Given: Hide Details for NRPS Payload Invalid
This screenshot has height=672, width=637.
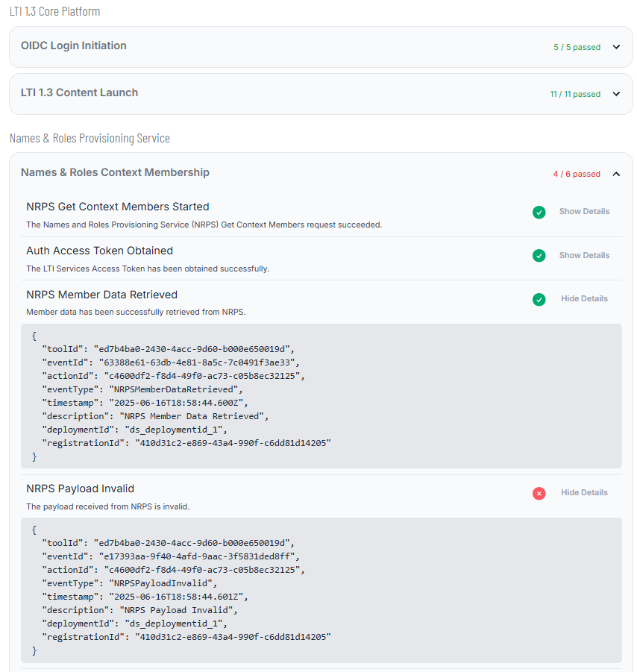Looking at the screenshot, I should point(584,493).
